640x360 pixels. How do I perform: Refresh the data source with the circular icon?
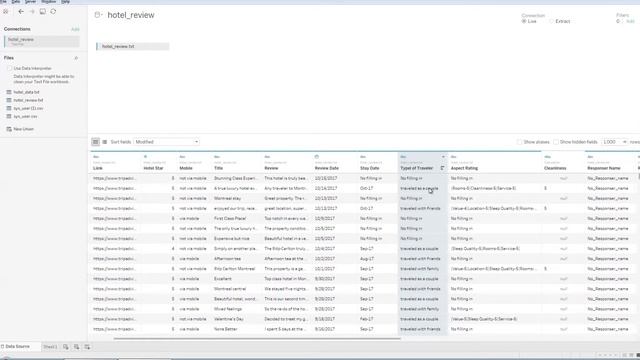tap(53, 11)
